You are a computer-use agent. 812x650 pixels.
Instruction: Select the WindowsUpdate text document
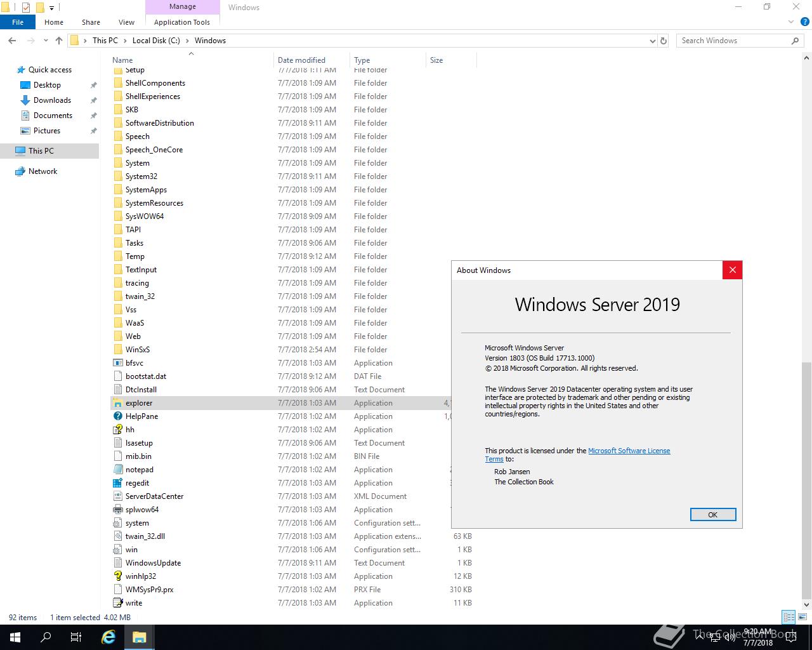[x=153, y=563]
